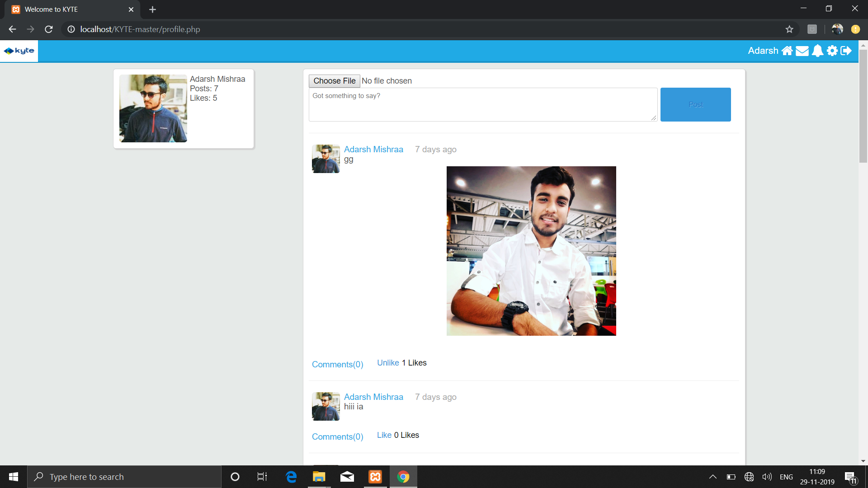Like the hiii ia post
This screenshot has width=868, height=488.
tap(384, 435)
